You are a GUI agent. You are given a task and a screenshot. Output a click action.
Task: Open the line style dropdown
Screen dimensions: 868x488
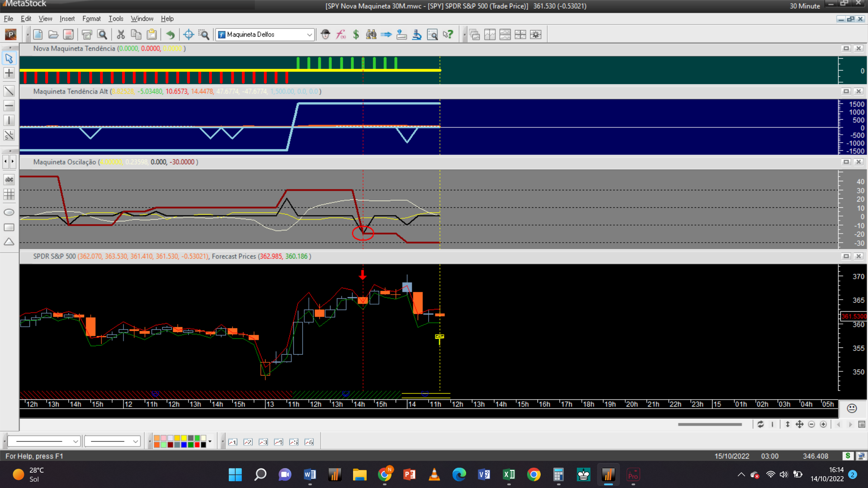click(75, 441)
